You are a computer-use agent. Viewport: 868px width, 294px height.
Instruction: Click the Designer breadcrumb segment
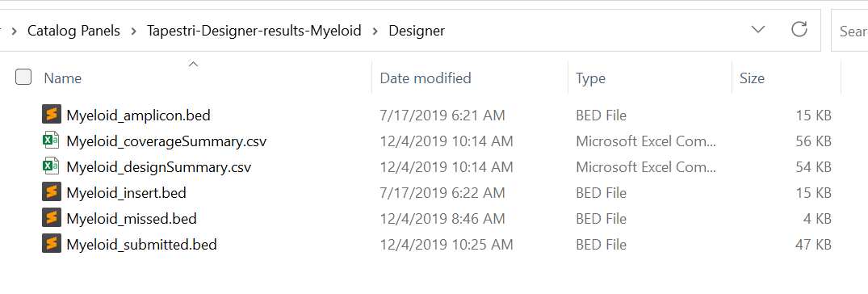pos(417,31)
